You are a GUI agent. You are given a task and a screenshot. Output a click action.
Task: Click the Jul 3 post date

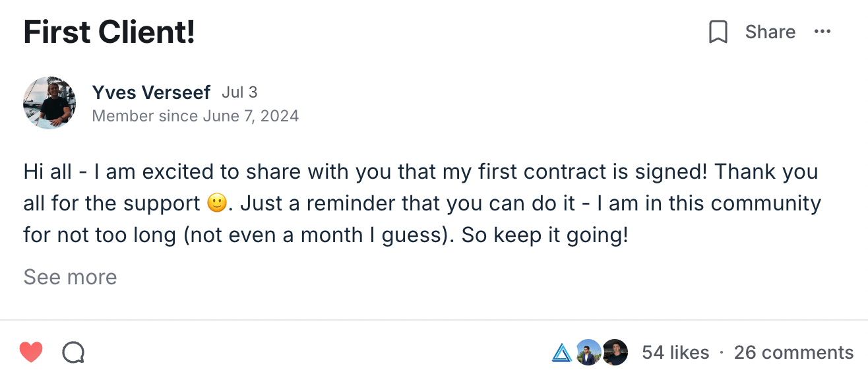(x=239, y=92)
